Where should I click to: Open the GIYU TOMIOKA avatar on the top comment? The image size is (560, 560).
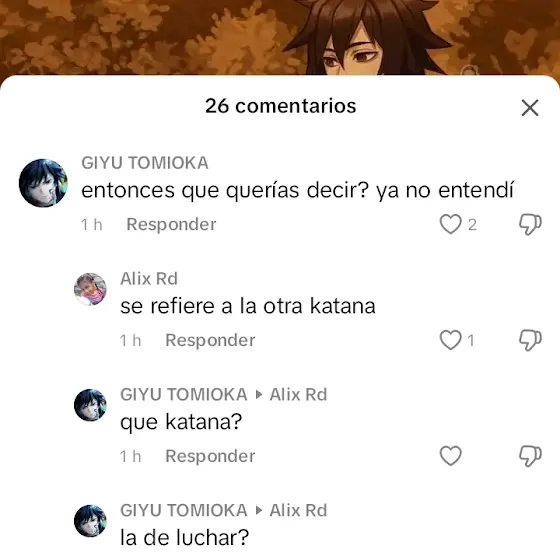pos(43,183)
